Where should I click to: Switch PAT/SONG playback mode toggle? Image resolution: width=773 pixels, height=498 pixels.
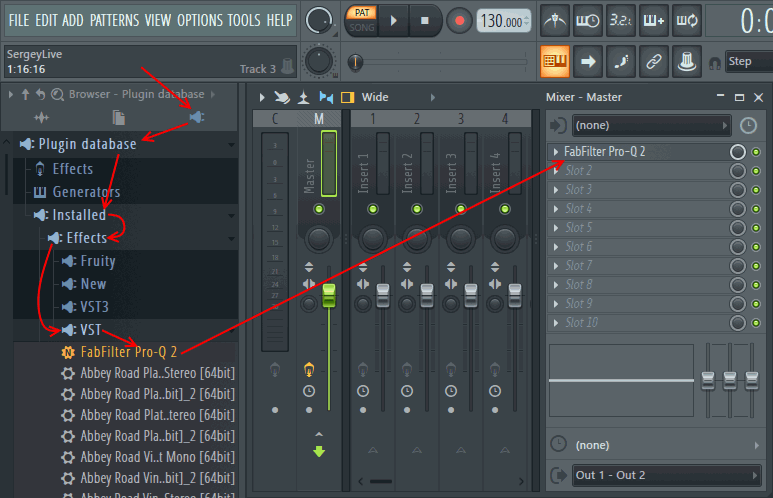[x=360, y=20]
